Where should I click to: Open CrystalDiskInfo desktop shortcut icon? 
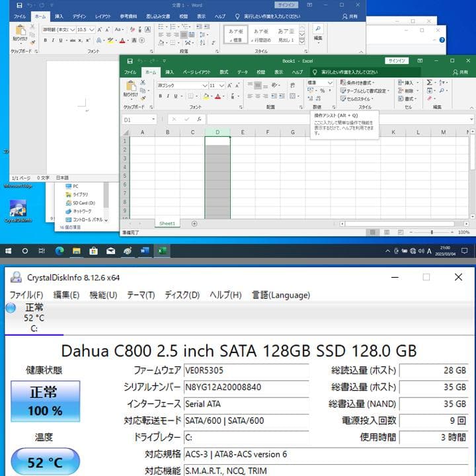(18, 208)
